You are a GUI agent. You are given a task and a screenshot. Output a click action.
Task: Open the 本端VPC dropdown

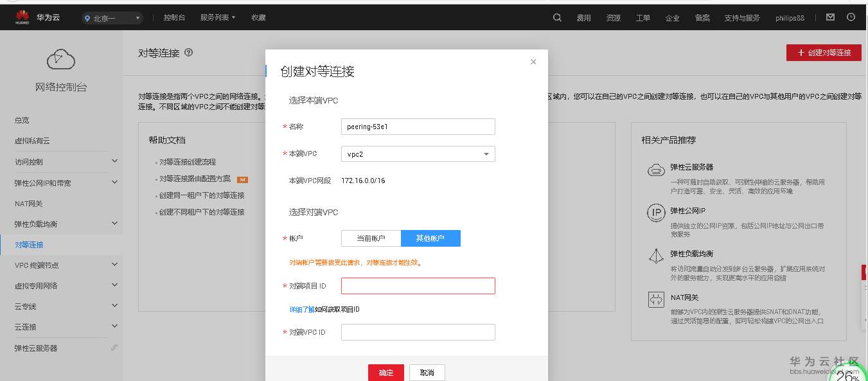418,154
